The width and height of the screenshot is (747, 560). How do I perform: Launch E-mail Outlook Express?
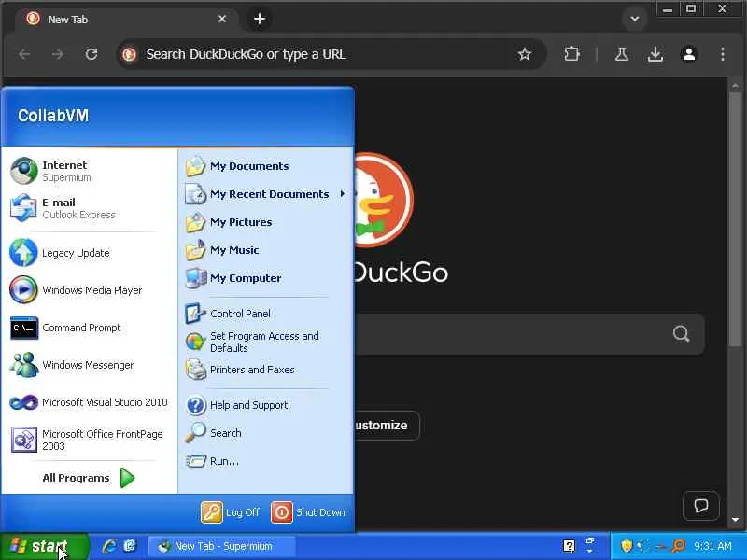point(90,208)
